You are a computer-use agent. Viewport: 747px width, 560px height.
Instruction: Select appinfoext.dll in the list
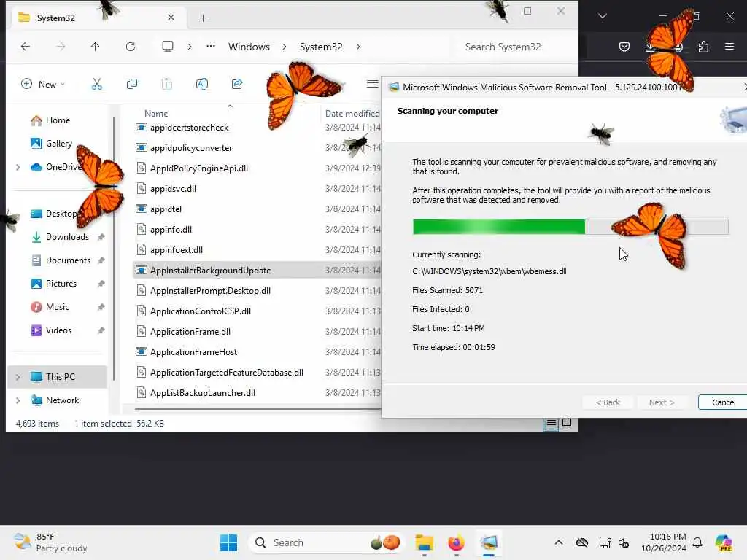point(177,250)
